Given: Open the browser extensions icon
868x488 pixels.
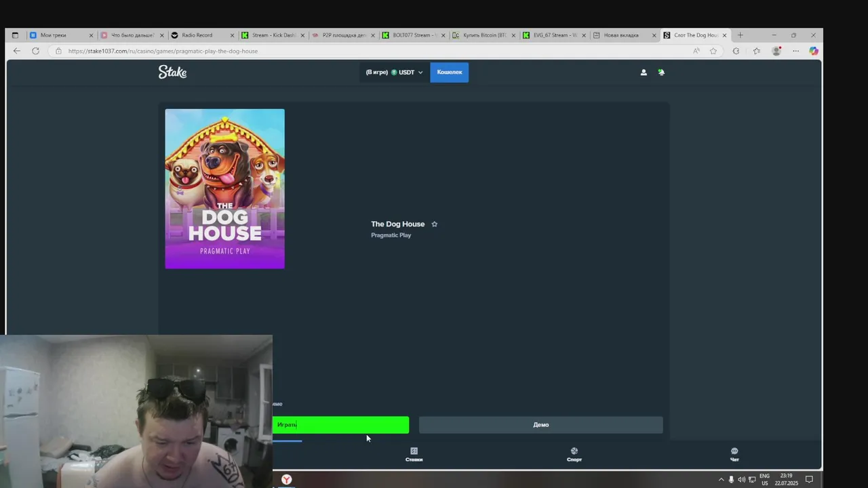Looking at the screenshot, I should (736, 51).
